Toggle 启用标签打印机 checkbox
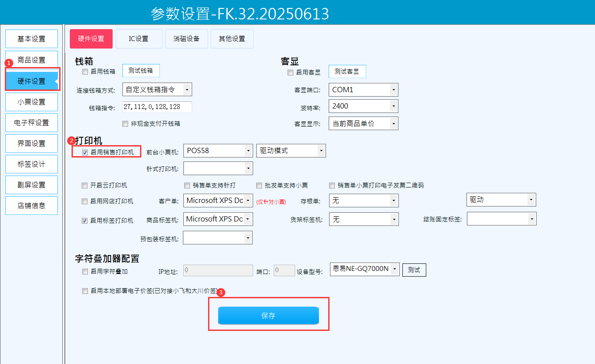595x364 pixels. click(85, 221)
